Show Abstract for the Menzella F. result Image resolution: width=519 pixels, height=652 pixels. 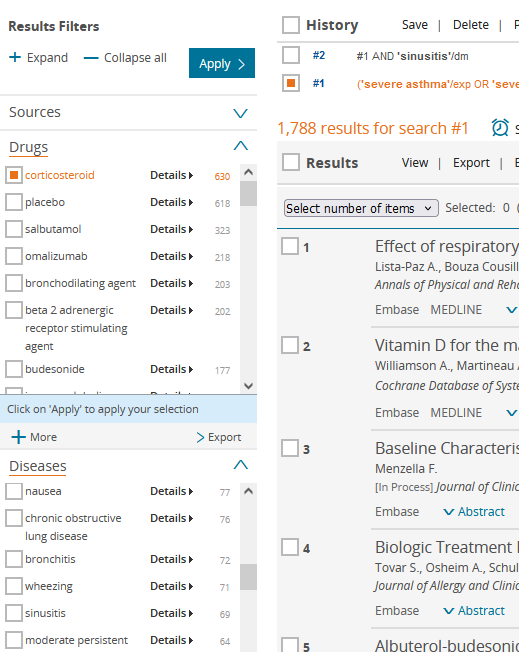474,511
